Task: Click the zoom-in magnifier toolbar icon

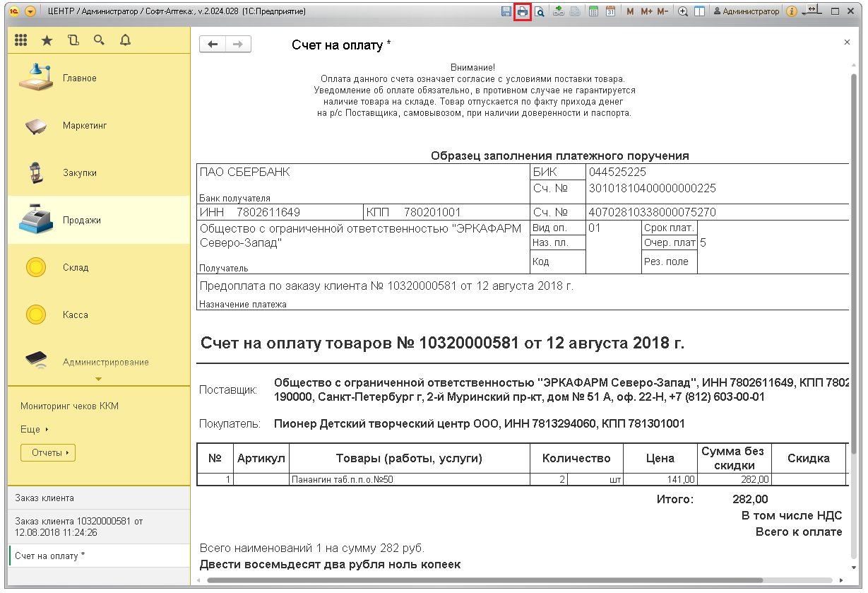Action: point(682,11)
